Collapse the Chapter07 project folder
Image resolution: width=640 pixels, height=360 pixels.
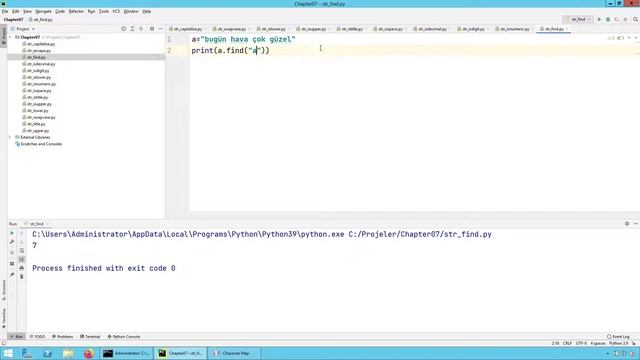[11, 37]
